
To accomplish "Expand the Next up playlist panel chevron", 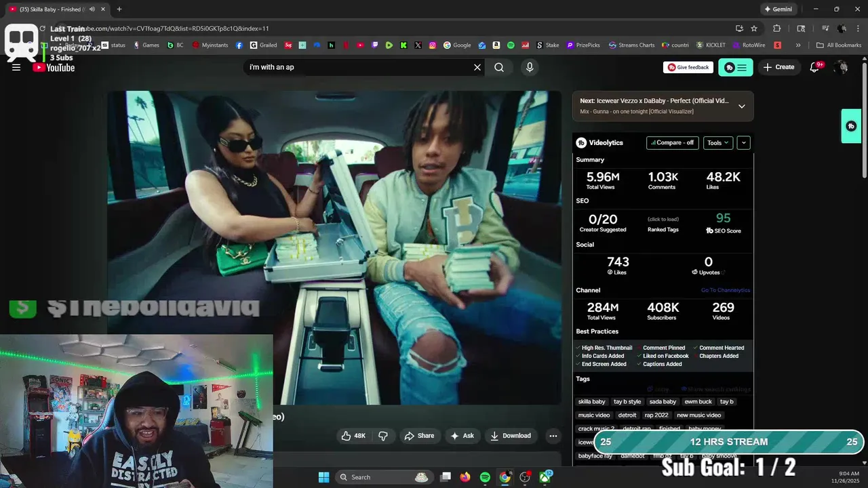I will point(742,106).
